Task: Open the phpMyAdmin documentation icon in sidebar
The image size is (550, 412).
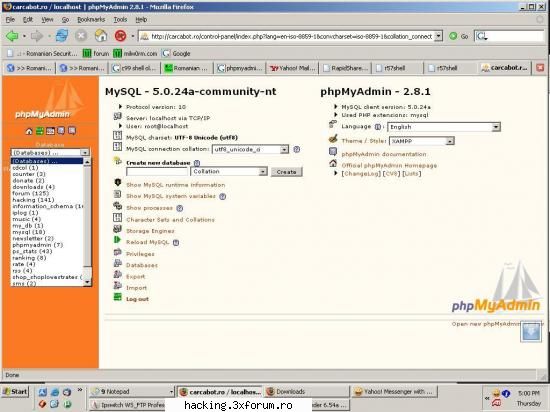Action: click(61, 131)
